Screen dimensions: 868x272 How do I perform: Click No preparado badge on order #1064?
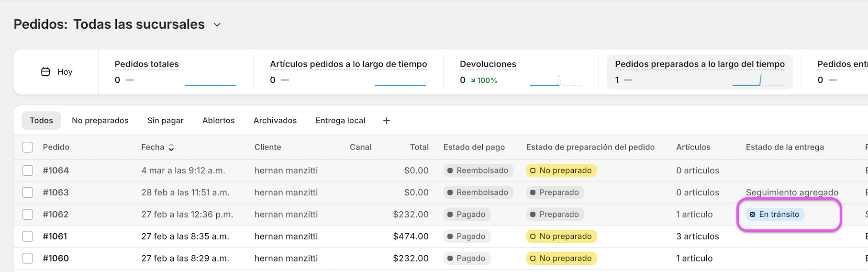(x=561, y=170)
